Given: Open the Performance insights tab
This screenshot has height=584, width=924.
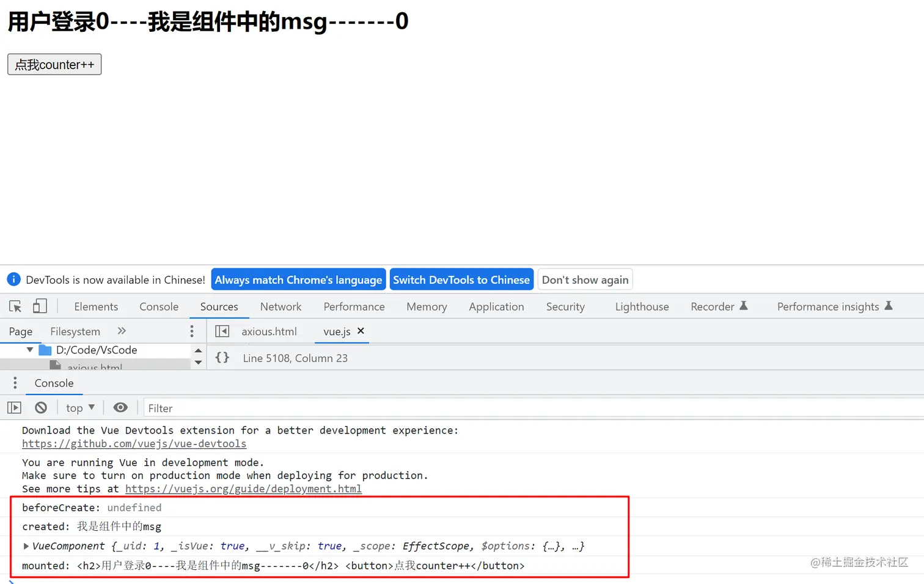Looking at the screenshot, I should (834, 306).
